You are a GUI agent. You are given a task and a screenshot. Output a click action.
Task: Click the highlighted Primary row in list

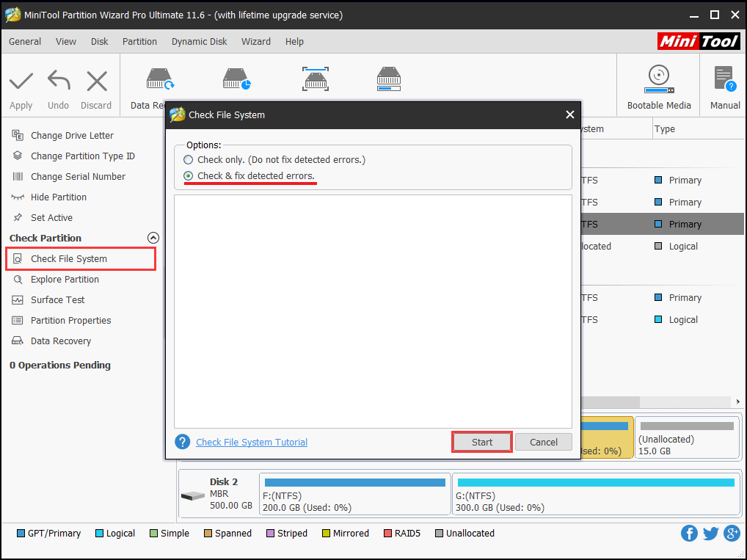[662, 224]
